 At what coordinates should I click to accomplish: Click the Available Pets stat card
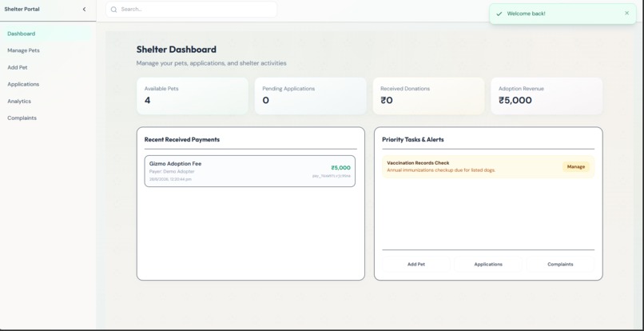(193, 96)
